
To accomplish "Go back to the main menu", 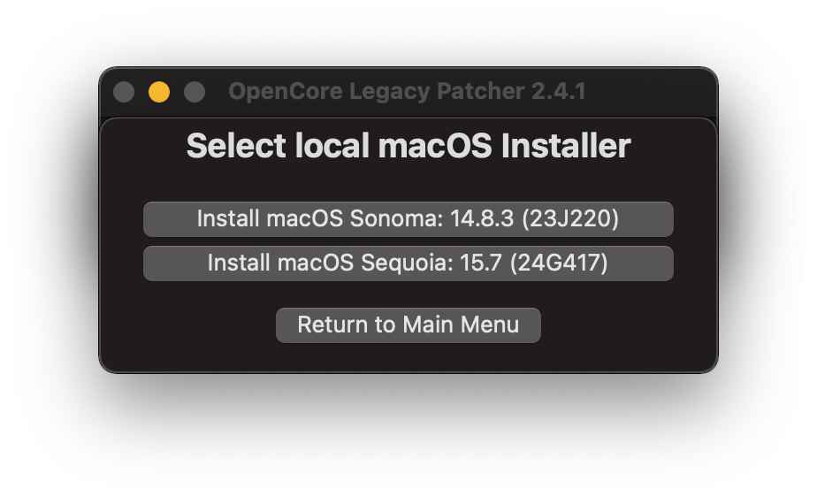I will [408, 325].
